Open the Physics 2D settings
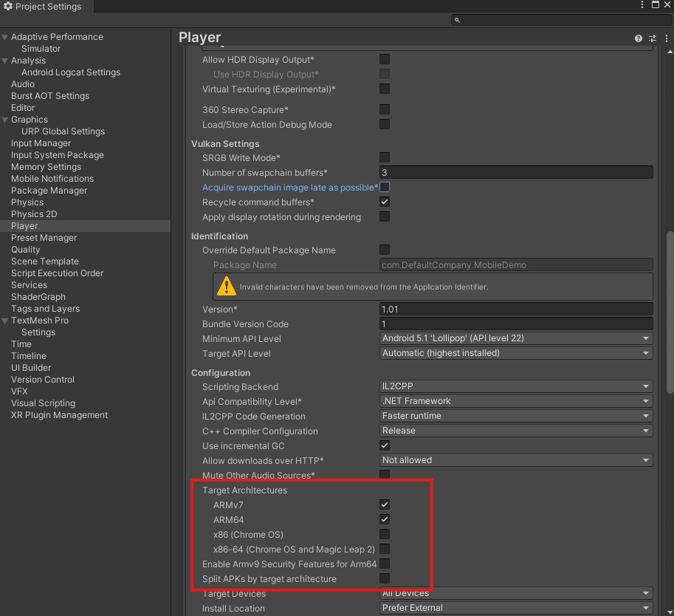Image resolution: width=674 pixels, height=616 pixels. [34, 214]
